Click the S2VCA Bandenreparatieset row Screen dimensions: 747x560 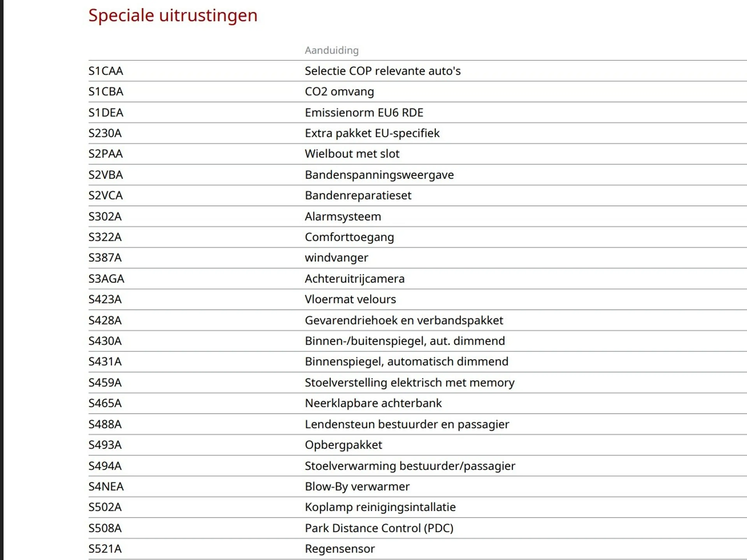(x=418, y=195)
